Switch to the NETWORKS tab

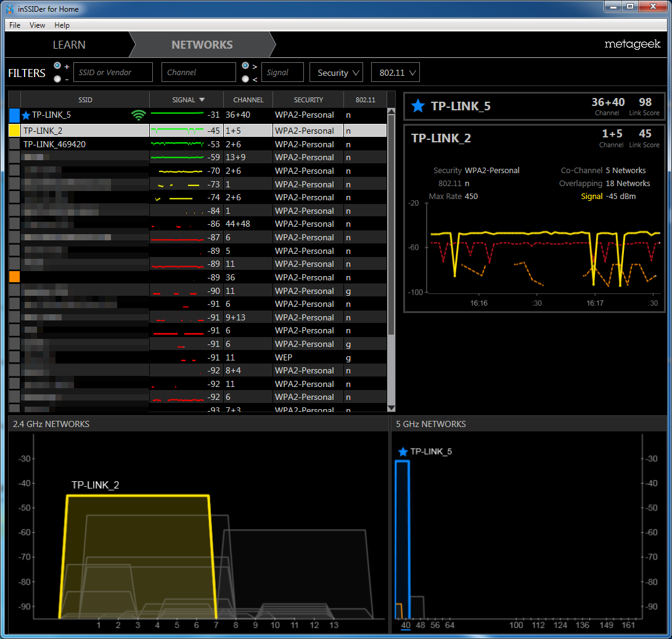202,44
